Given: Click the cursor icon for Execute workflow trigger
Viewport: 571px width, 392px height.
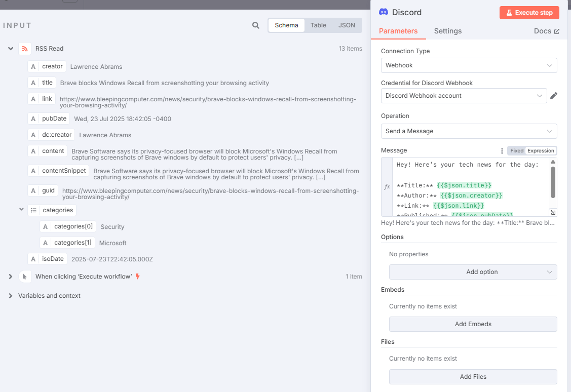Looking at the screenshot, I should (25, 277).
